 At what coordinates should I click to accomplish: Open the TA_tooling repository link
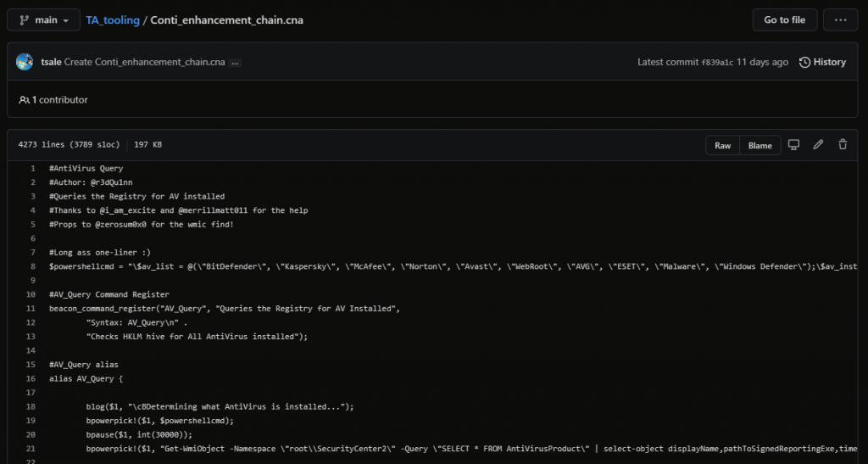click(x=112, y=20)
